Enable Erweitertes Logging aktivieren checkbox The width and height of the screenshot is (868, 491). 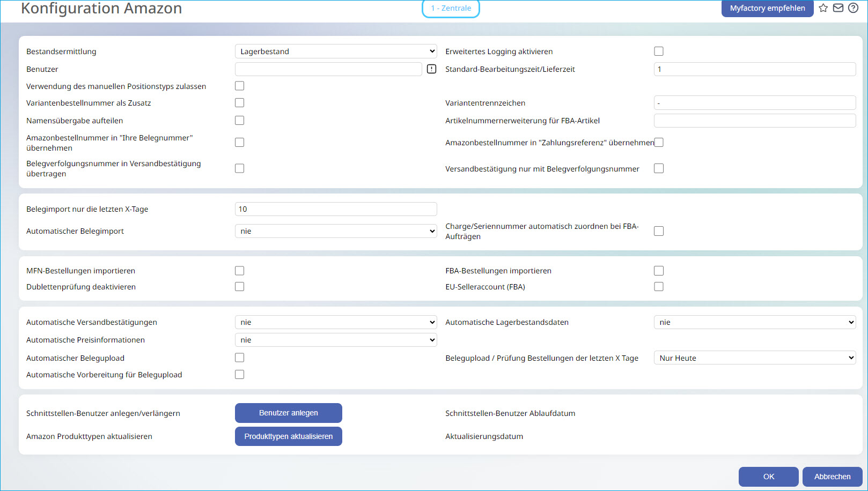point(659,51)
